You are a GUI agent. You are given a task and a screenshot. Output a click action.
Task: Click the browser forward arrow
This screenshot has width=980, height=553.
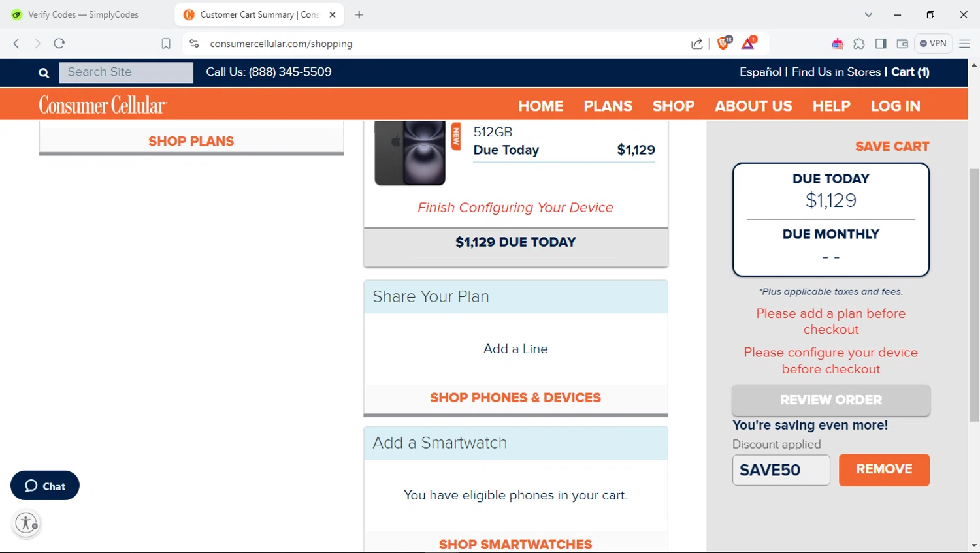coord(37,44)
